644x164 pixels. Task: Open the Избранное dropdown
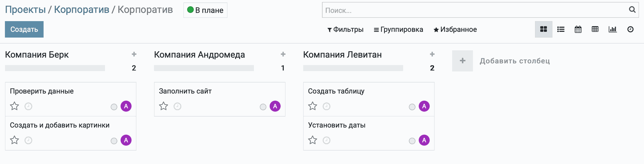pos(455,30)
